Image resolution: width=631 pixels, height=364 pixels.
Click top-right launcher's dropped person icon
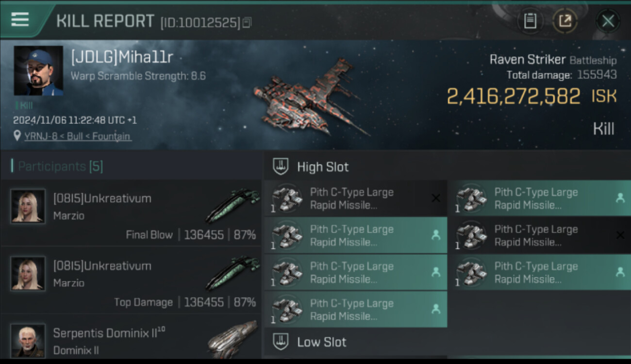click(620, 198)
